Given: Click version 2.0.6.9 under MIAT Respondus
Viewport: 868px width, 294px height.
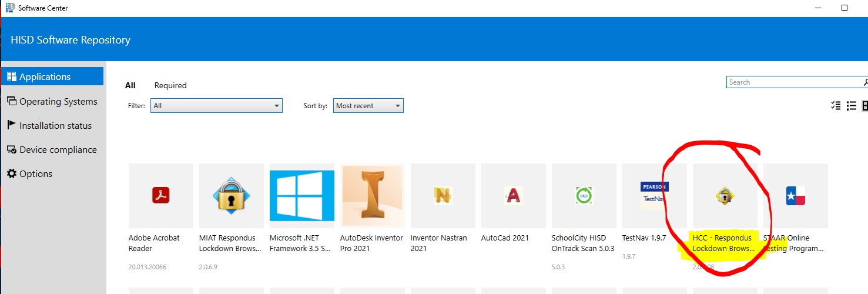Looking at the screenshot, I should click(209, 267).
